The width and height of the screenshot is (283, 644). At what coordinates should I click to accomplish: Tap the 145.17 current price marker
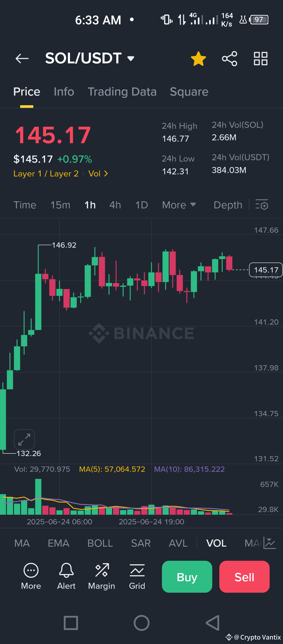coord(266,270)
